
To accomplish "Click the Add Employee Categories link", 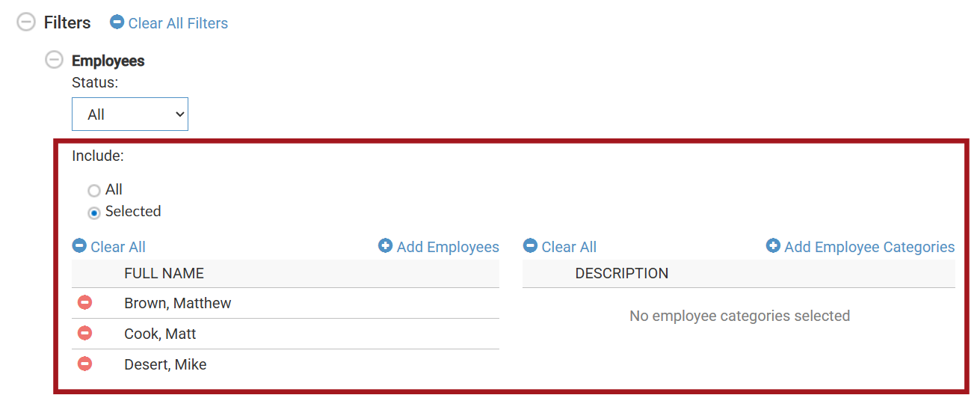I will click(x=869, y=247).
